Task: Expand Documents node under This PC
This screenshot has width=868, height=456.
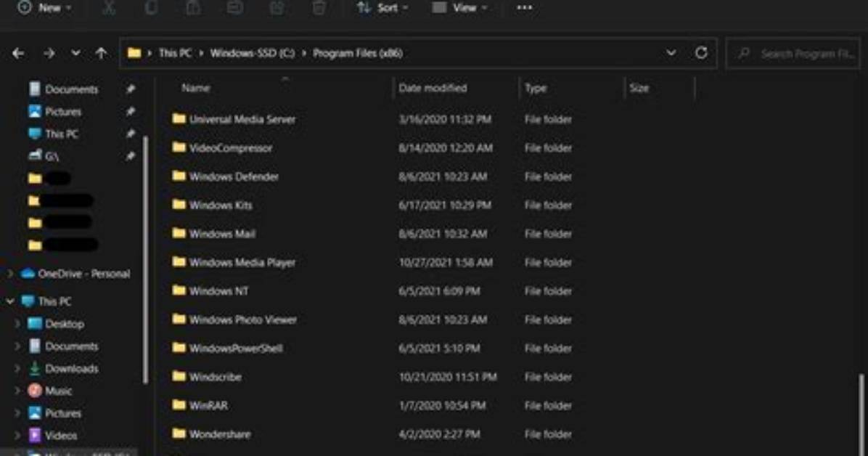Action: click(17, 346)
